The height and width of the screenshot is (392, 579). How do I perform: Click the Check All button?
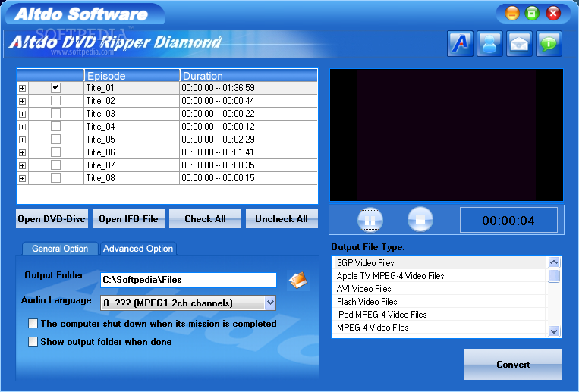(x=205, y=219)
